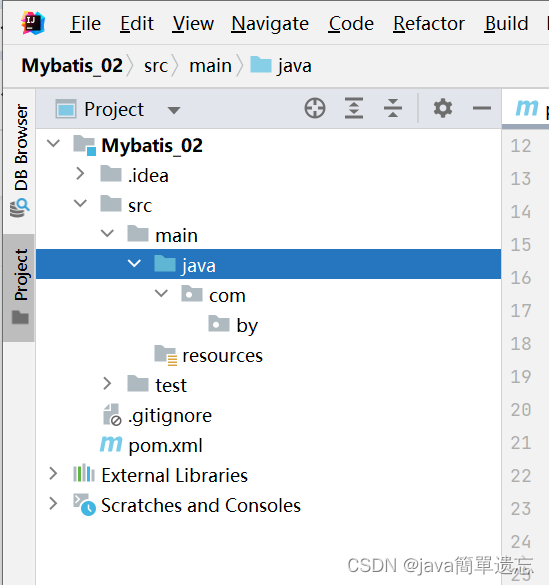Click the Expand All icon in Project toolbar
This screenshot has width=549, height=585.
point(354,109)
